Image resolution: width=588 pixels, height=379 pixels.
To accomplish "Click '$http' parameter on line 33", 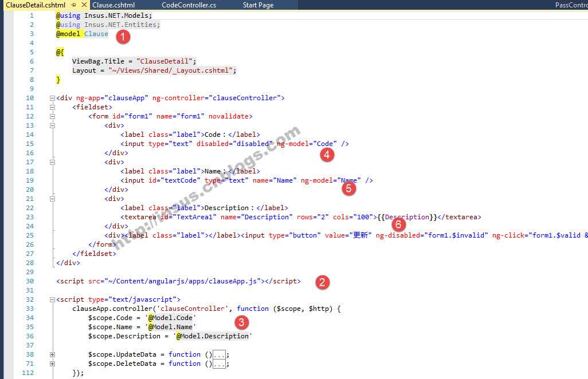I will point(319,309).
